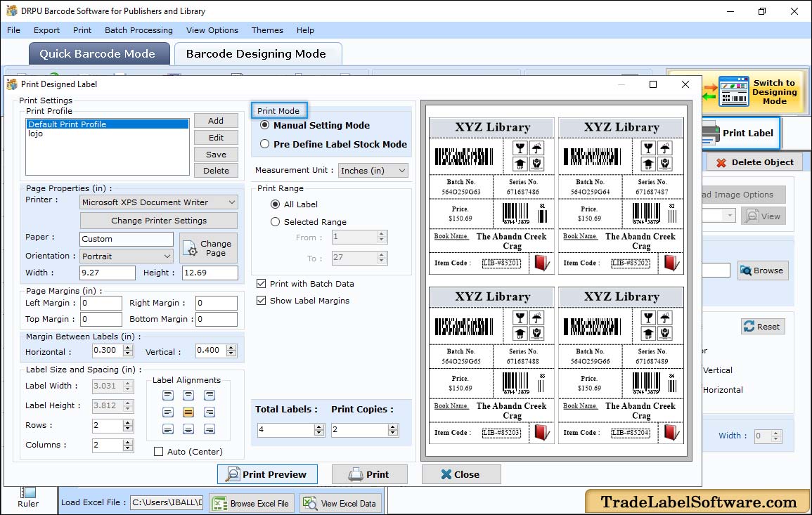Click the Bottom Margin input field
The image size is (812, 515).
(x=217, y=320)
